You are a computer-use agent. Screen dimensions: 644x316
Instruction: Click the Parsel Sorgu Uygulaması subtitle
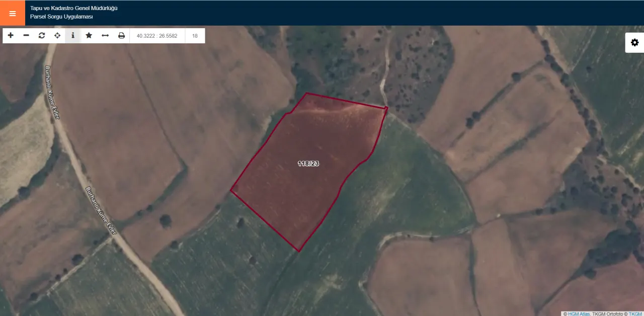tap(61, 17)
